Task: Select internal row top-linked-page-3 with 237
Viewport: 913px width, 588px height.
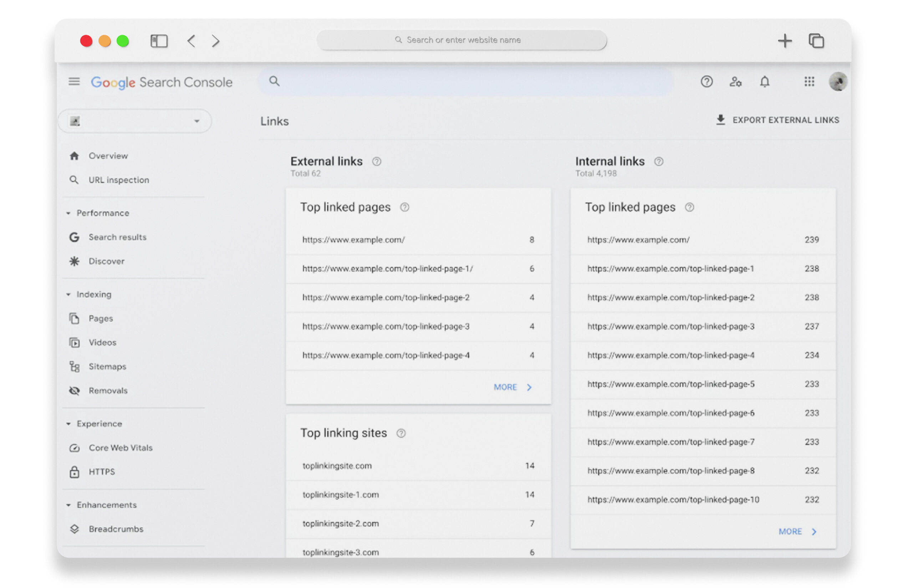Action: click(703, 327)
